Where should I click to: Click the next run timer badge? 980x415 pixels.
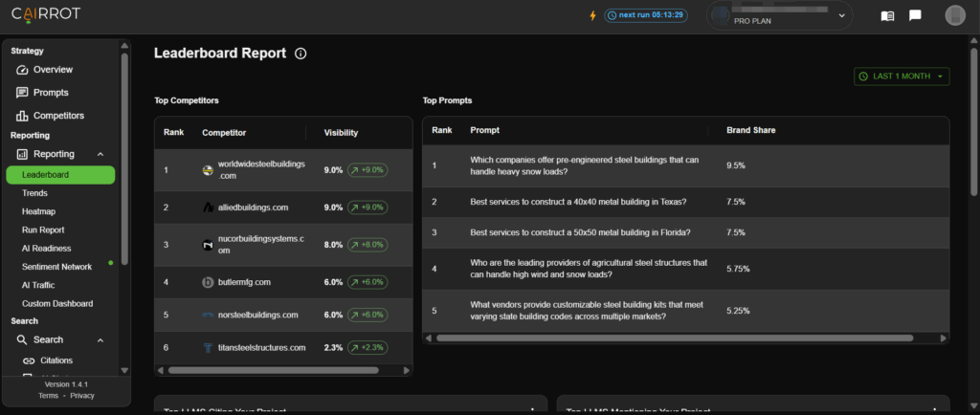click(x=646, y=15)
